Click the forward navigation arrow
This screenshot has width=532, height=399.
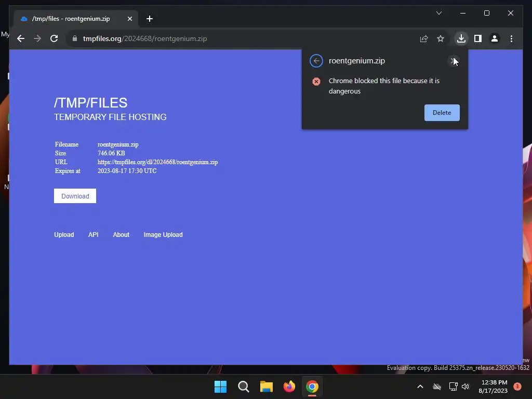click(37, 38)
